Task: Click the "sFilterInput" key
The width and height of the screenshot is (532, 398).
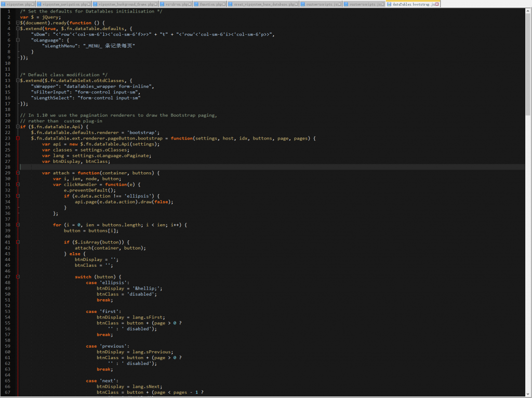Action: pyautogui.click(x=50, y=92)
